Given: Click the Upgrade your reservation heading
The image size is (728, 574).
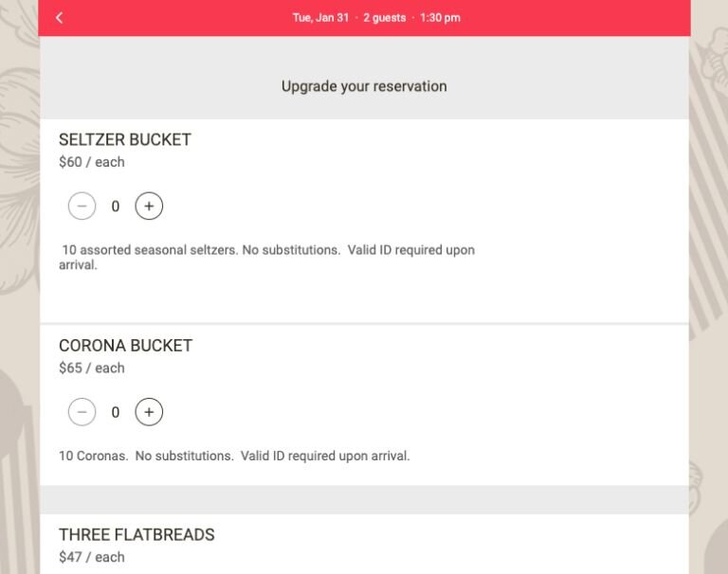Looking at the screenshot, I should click(364, 86).
